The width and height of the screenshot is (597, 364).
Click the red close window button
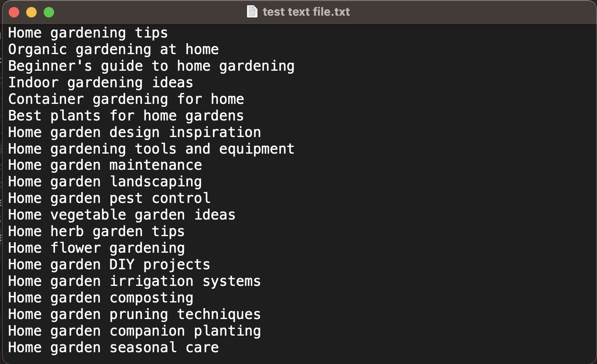[14, 12]
